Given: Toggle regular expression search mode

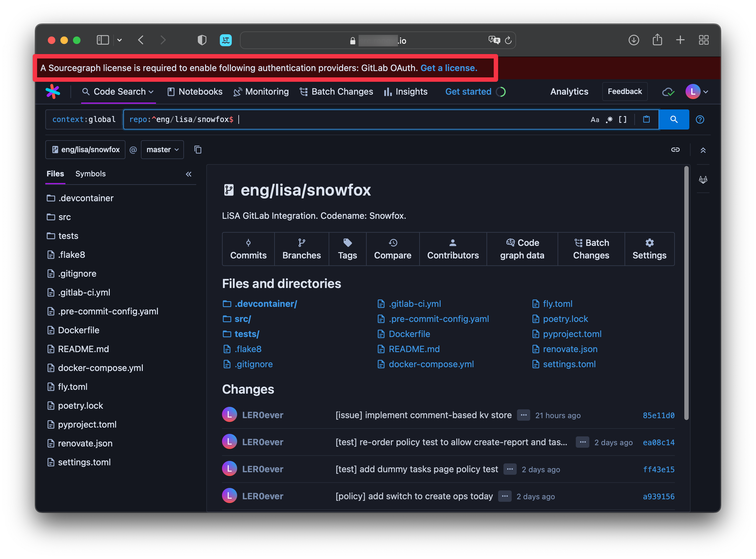Looking at the screenshot, I should coord(609,119).
